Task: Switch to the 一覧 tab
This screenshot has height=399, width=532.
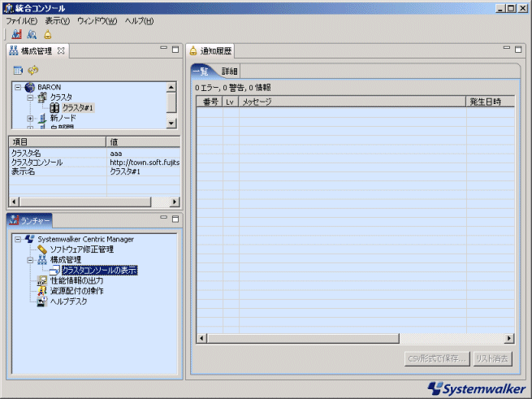Action: [202, 72]
